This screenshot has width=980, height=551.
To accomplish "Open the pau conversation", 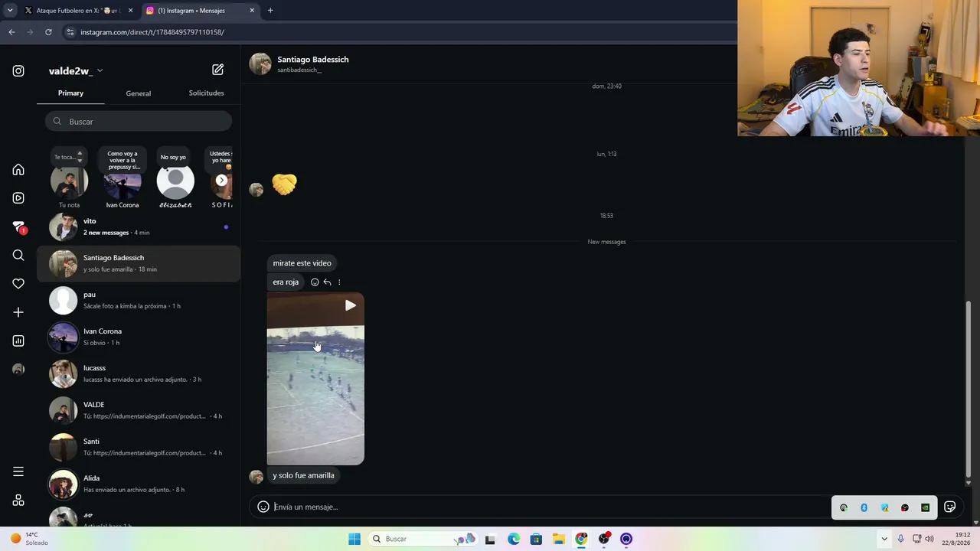I will [x=139, y=301].
